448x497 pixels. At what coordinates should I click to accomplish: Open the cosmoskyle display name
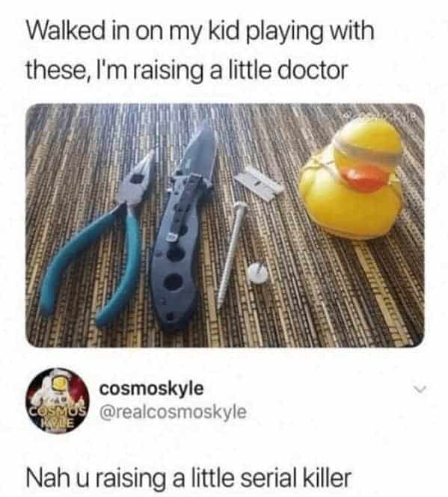pyautogui.click(x=151, y=389)
